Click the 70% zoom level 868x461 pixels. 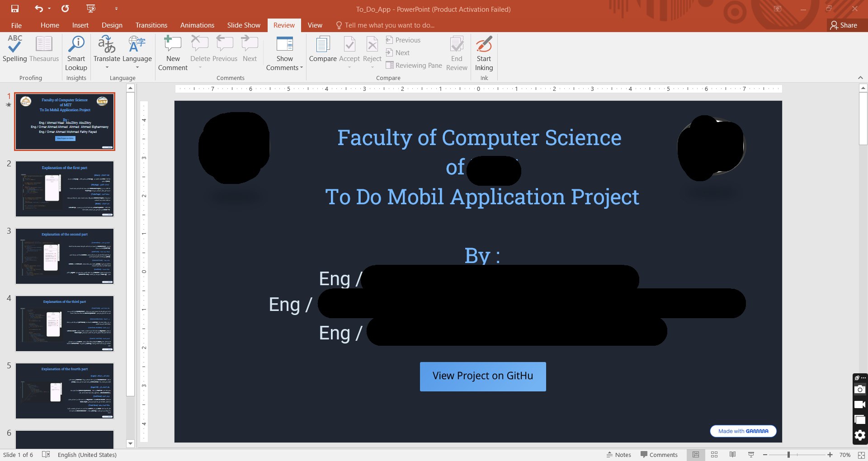pyautogui.click(x=844, y=455)
